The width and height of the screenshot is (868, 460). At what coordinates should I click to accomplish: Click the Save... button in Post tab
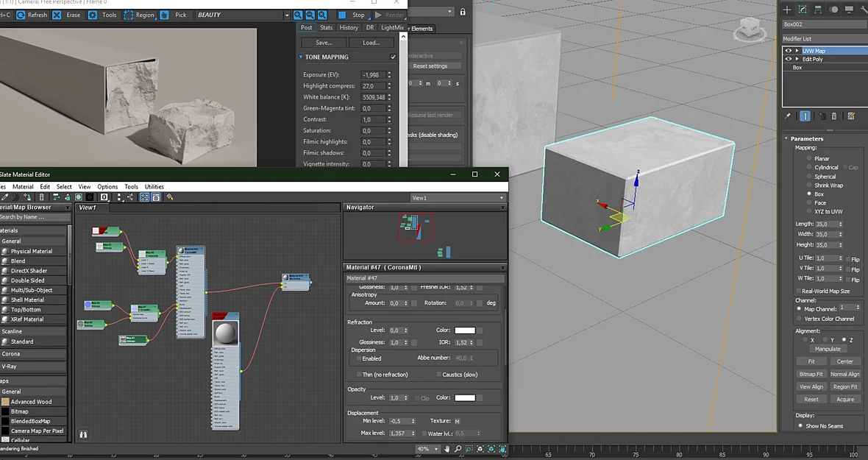tap(324, 43)
